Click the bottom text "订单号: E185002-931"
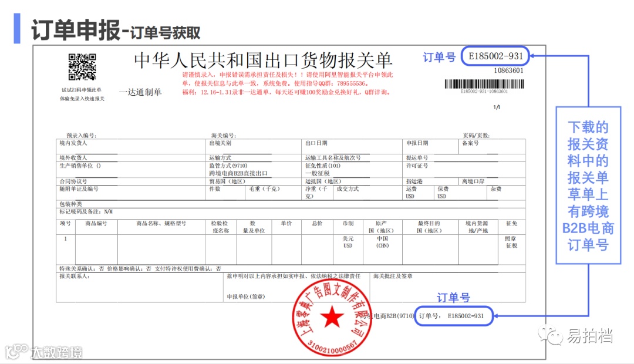The image size is (634, 364). 451,316
